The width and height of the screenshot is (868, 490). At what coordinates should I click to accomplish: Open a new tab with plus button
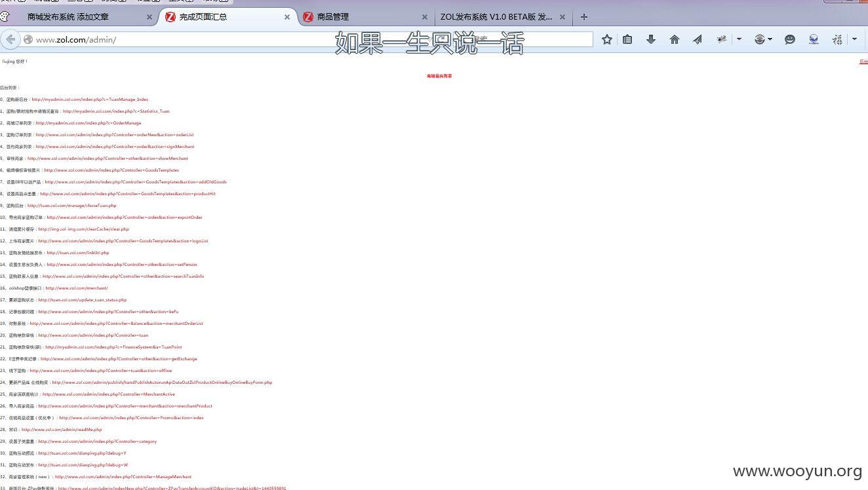click(584, 17)
